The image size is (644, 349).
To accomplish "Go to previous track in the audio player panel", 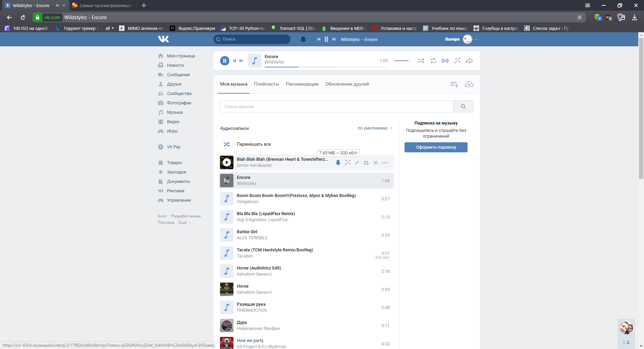I will pyautogui.click(x=235, y=61).
